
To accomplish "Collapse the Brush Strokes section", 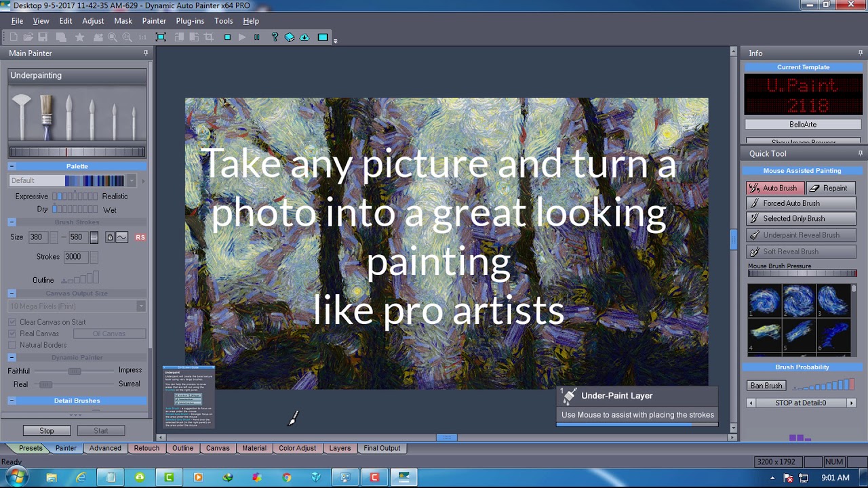I will pos(12,222).
